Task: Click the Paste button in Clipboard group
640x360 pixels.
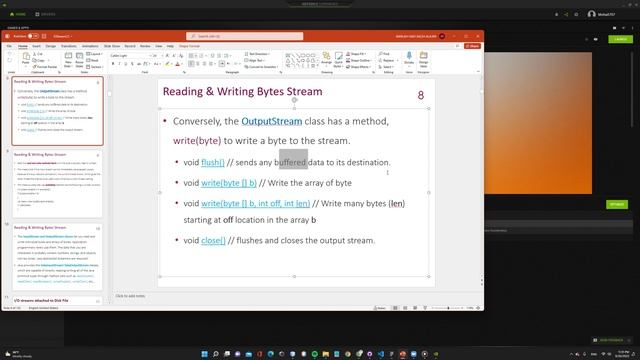Action: (26, 58)
